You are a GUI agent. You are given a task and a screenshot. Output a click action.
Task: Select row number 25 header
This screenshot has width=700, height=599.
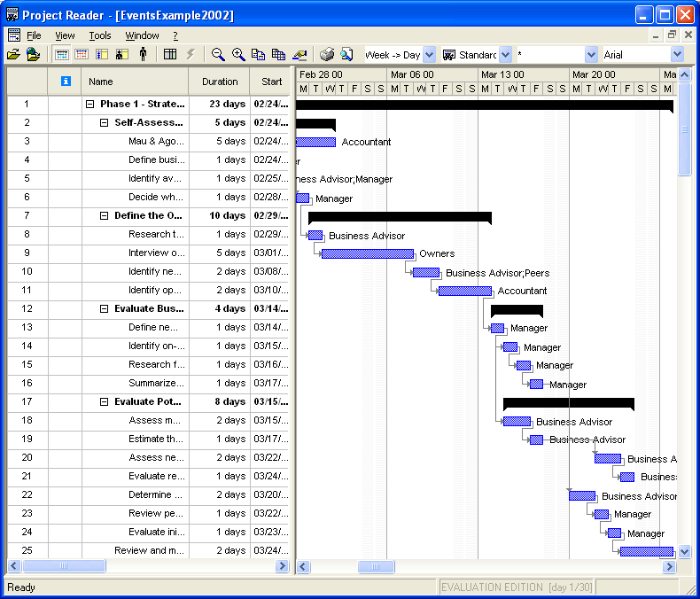pos(27,550)
